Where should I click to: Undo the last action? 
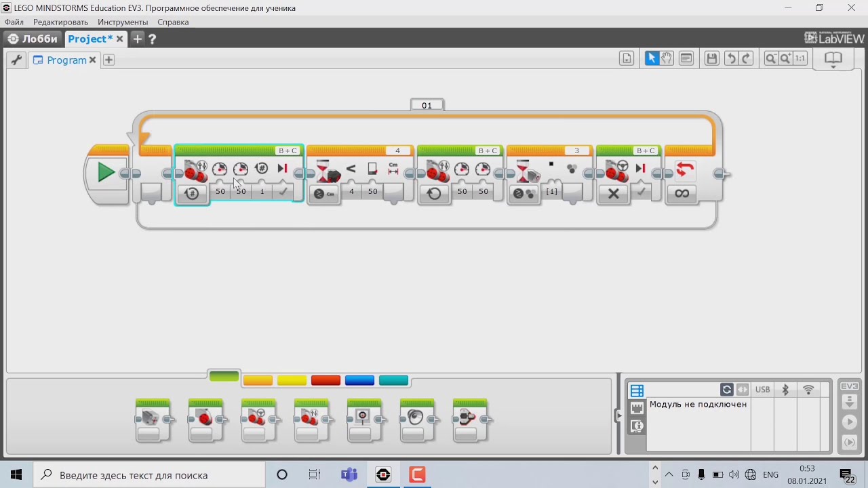pos(731,58)
